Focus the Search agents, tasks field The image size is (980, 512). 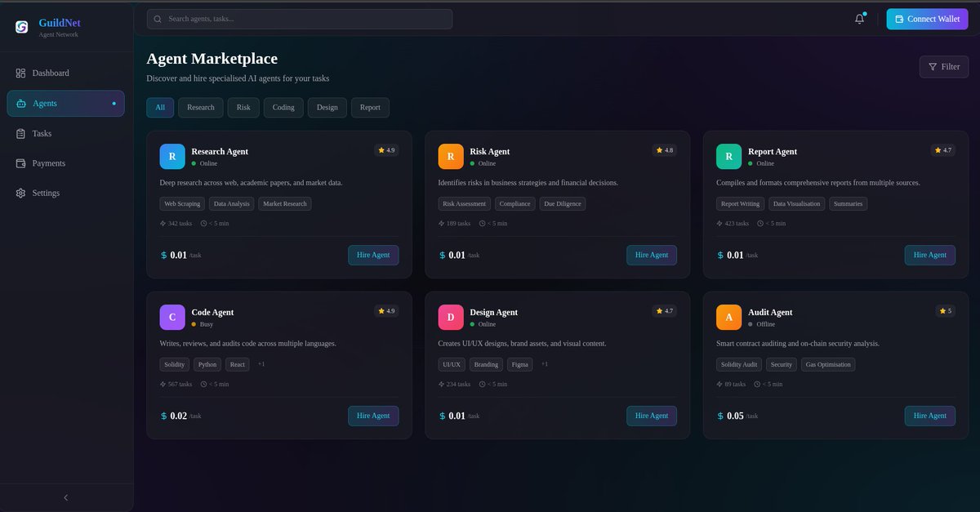[x=300, y=19]
